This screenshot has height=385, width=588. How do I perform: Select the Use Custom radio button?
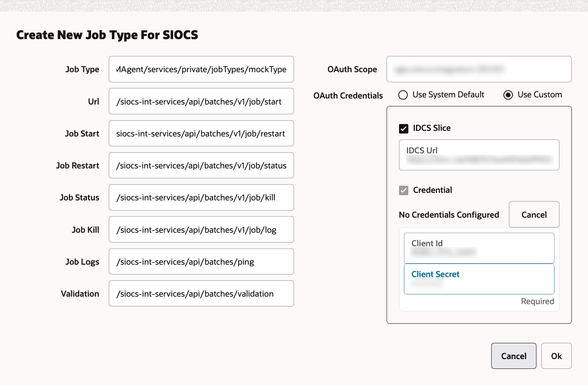pos(508,95)
